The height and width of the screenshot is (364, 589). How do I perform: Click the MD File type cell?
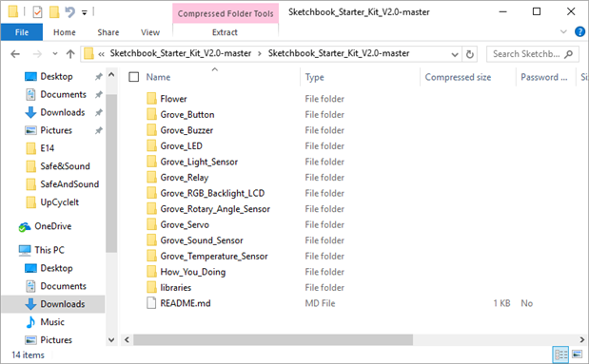(x=320, y=303)
